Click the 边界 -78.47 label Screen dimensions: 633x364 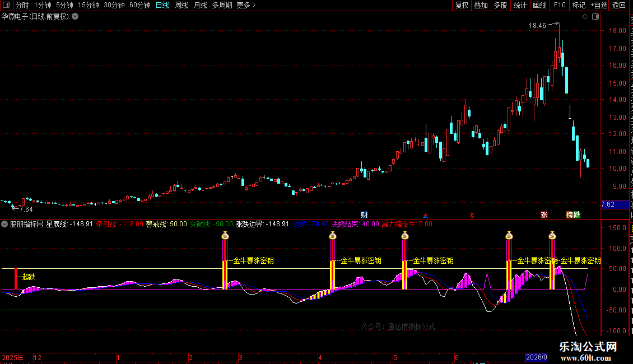click(310, 224)
